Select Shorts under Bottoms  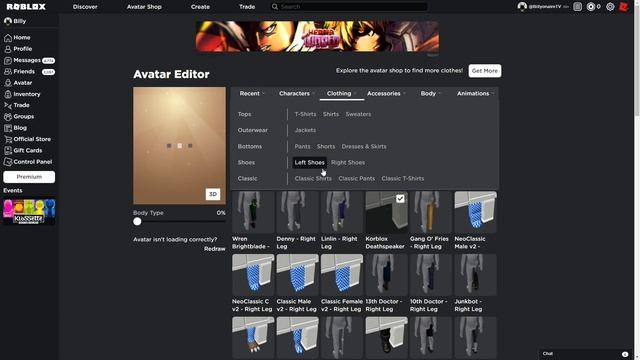click(x=326, y=147)
